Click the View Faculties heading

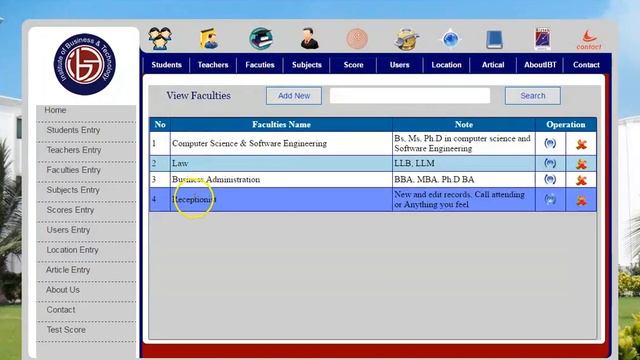pyautogui.click(x=198, y=96)
